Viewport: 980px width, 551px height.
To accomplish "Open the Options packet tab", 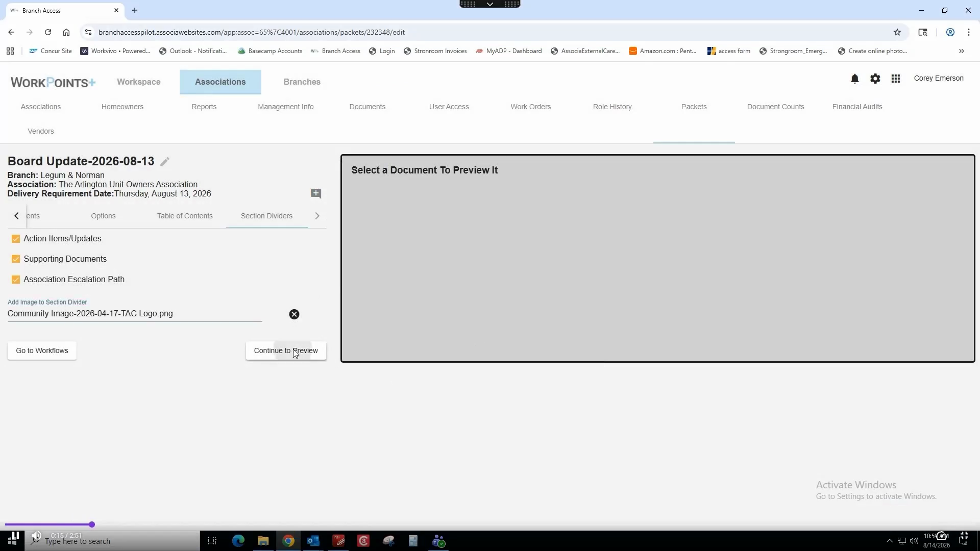I will pos(103,216).
